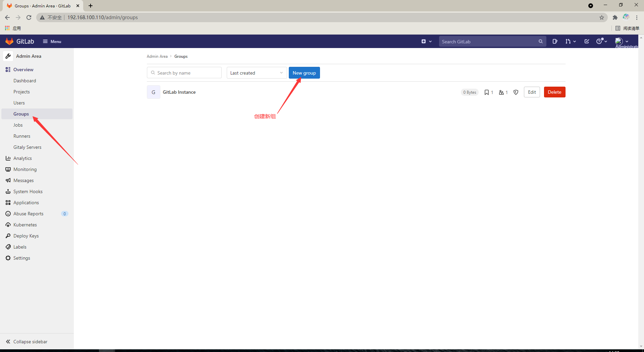Open the GitLab Instance group link
The height and width of the screenshot is (352, 644).
click(x=179, y=92)
